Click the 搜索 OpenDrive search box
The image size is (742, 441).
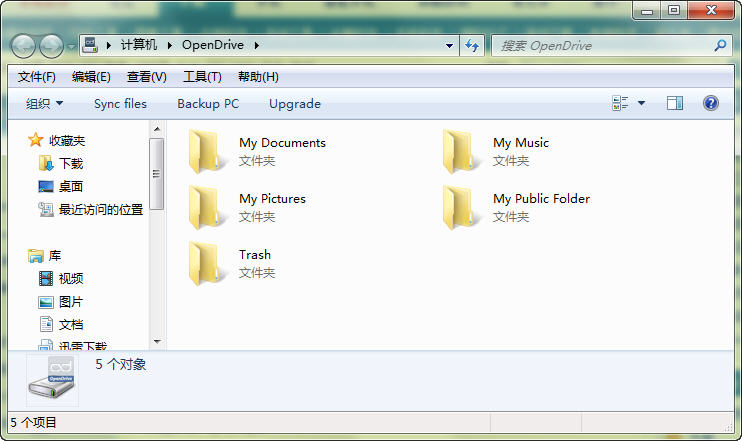coord(605,45)
